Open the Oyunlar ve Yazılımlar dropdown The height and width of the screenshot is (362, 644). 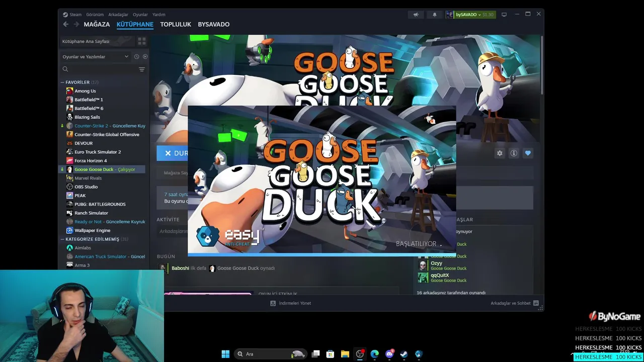(x=95, y=57)
